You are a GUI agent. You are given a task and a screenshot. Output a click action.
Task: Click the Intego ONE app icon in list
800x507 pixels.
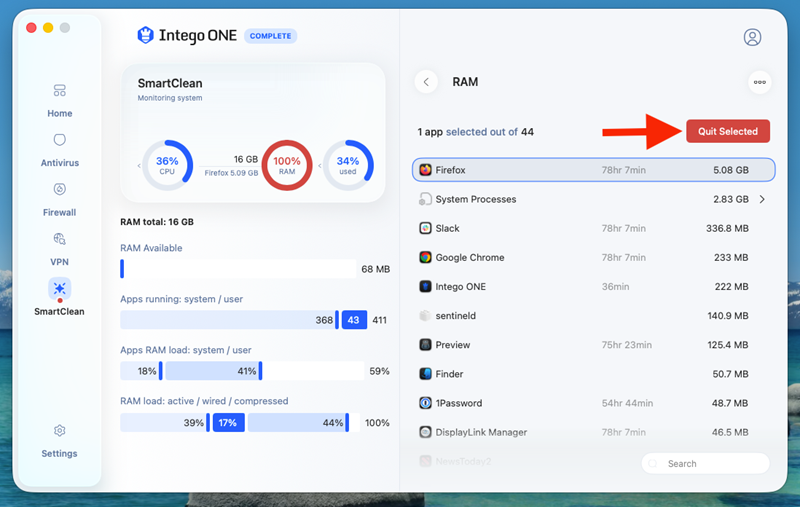pyautogui.click(x=426, y=286)
